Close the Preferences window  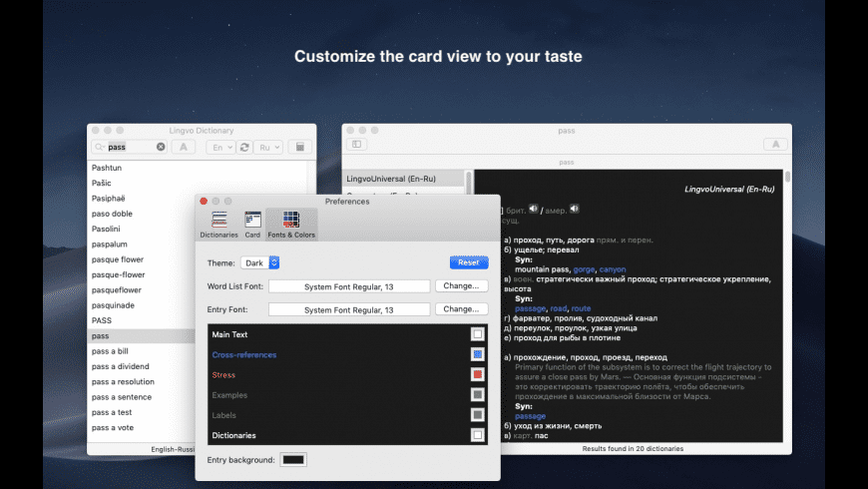click(x=204, y=201)
